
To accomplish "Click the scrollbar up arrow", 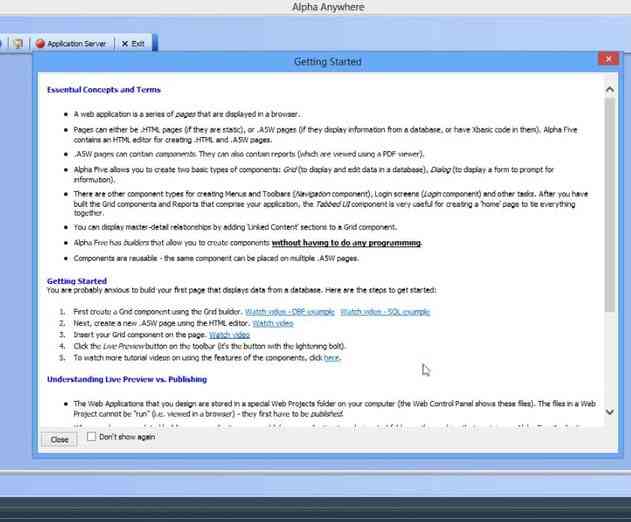I will (610, 89).
